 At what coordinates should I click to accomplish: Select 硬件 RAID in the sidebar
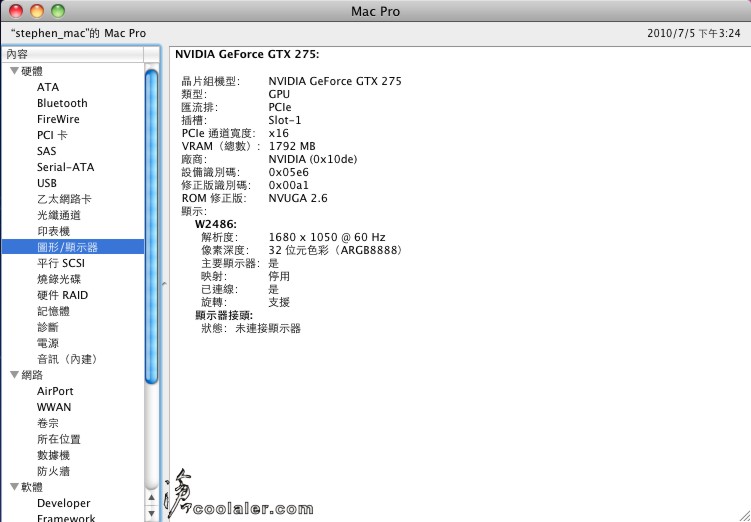(x=62, y=295)
